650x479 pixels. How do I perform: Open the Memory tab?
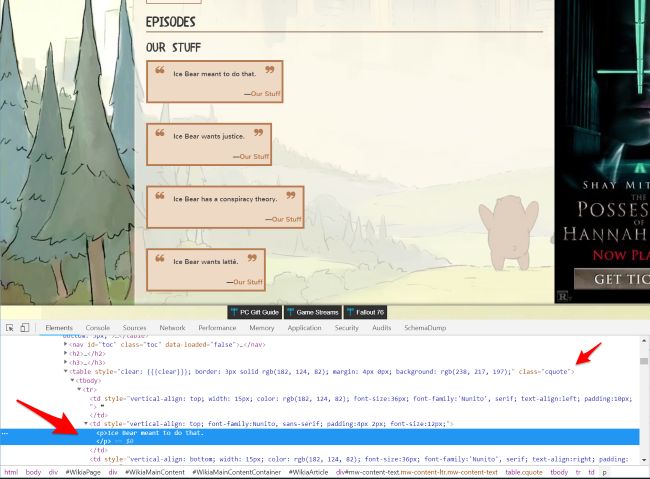tap(262, 328)
